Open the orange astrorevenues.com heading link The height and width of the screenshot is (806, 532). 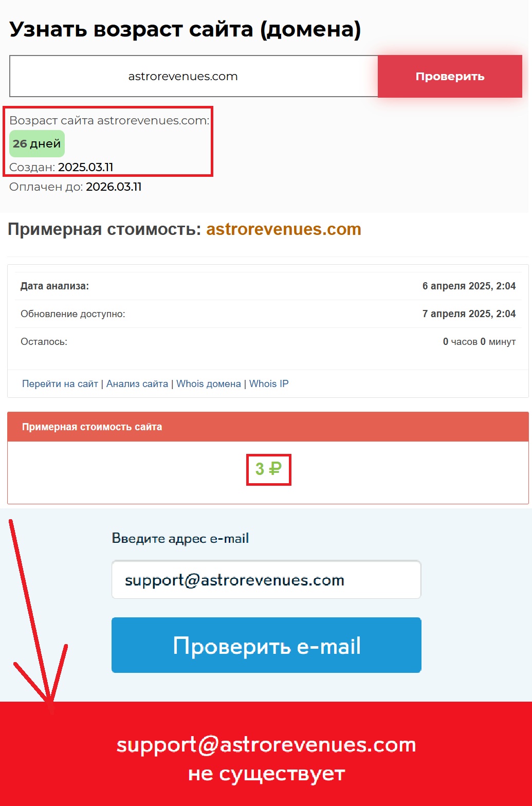click(x=284, y=229)
